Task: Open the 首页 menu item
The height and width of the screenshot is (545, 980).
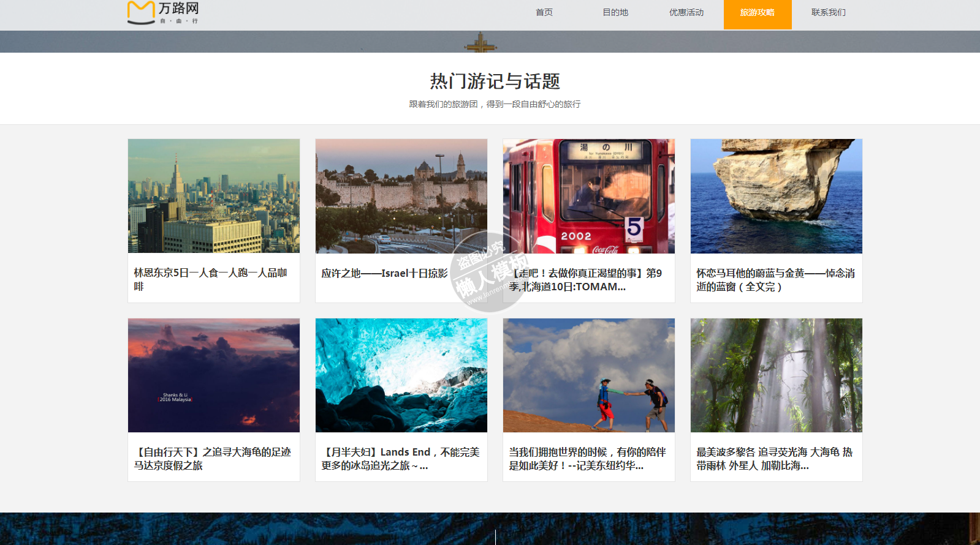Action: click(x=544, y=13)
